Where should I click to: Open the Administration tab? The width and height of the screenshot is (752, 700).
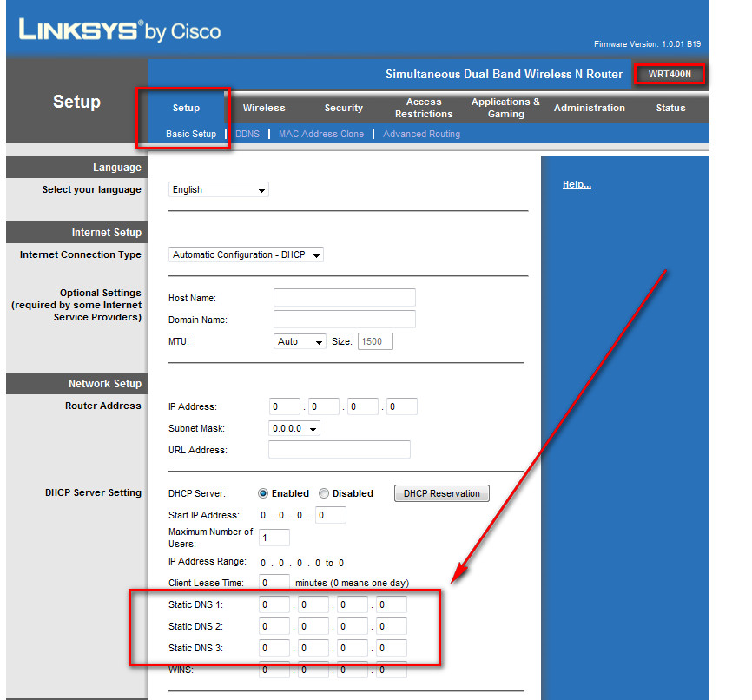(x=590, y=108)
